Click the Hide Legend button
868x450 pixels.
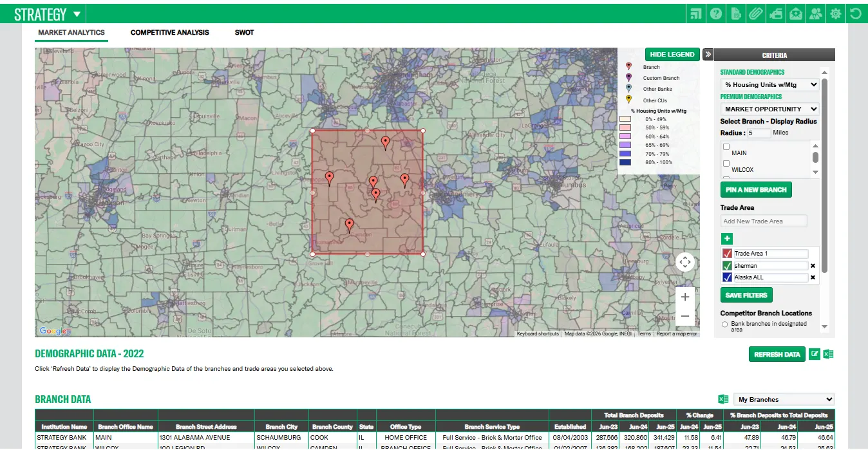tap(672, 55)
